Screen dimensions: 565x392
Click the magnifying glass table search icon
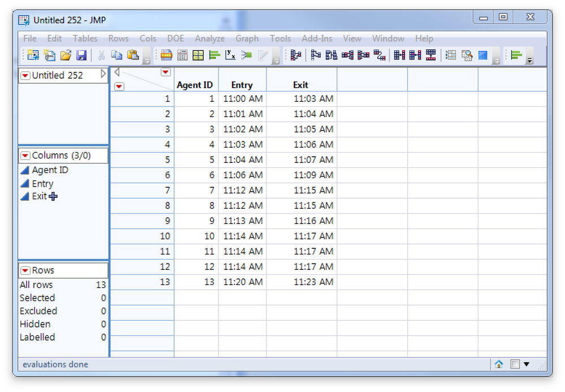(x=467, y=55)
